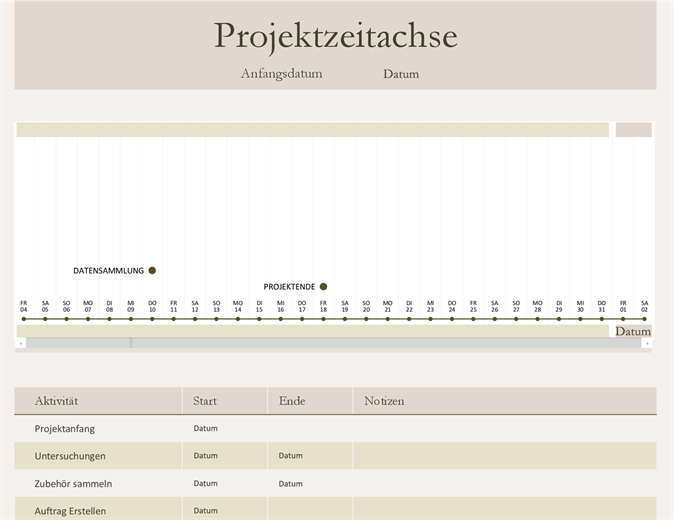This screenshot has height=520, width=675.
Task: Click the Projektanfang activity cell
Action: point(98,428)
